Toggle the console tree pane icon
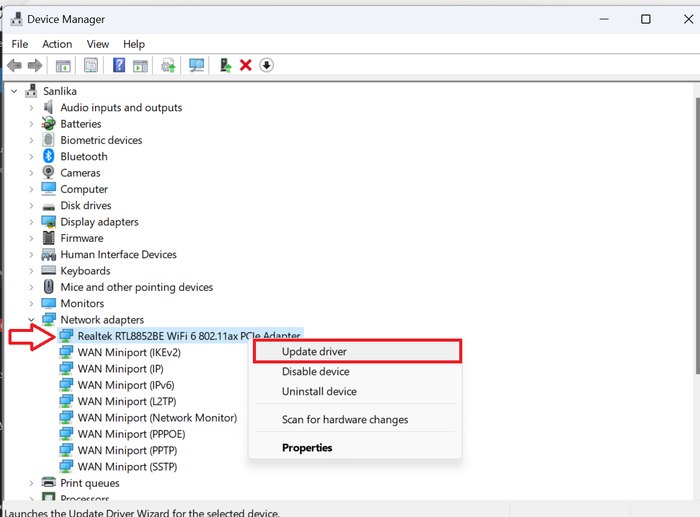This screenshot has height=517, width=700. (63, 66)
